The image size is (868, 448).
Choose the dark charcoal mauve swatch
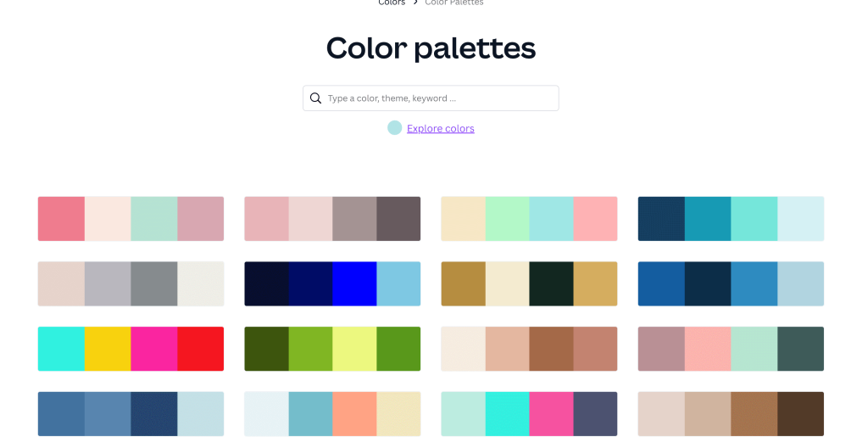click(398, 219)
